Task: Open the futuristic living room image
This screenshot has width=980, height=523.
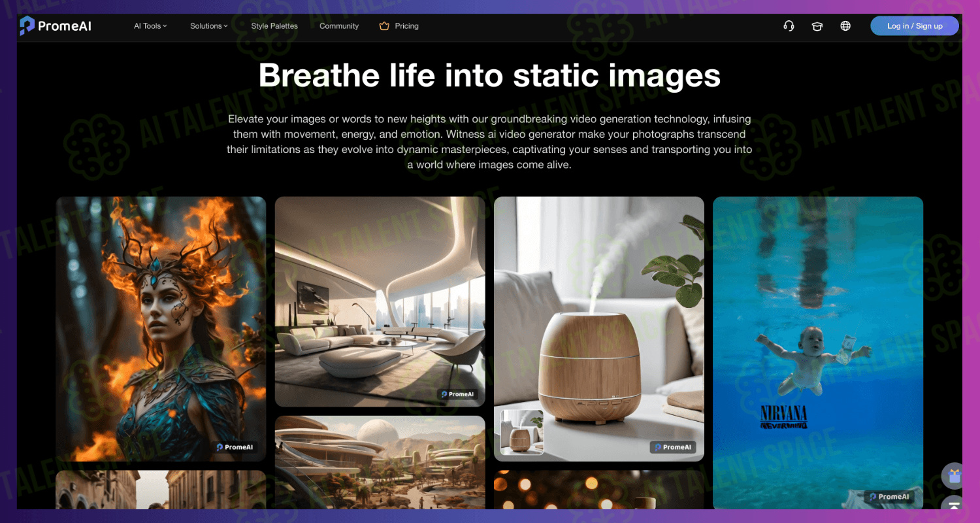Action: tap(380, 301)
